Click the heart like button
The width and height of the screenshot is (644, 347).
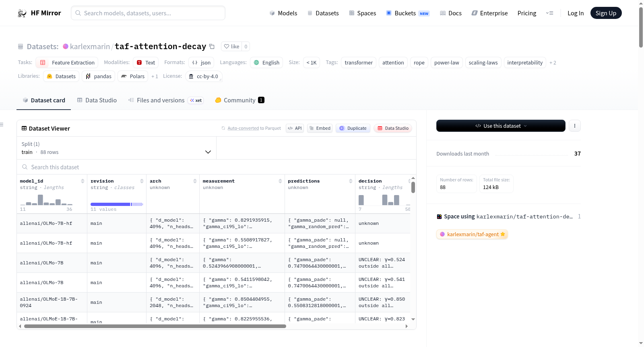(231, 46)
